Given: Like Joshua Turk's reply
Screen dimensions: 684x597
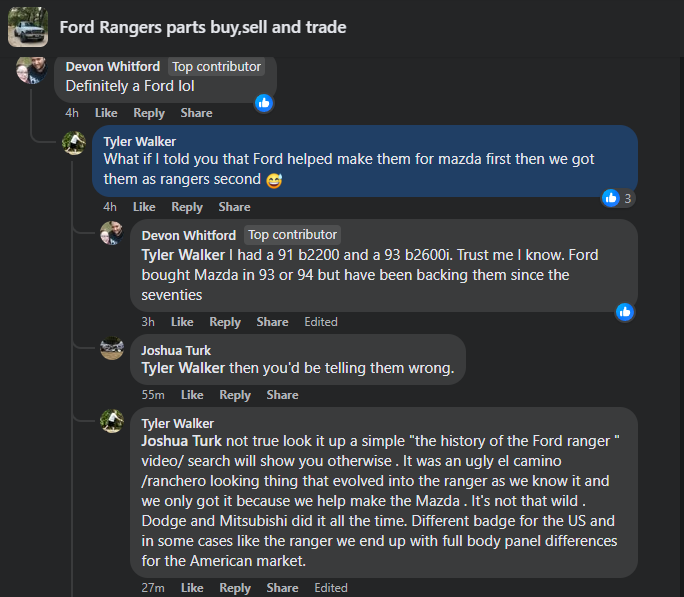Looking at the screenshot, I should (x=191, y=395).
